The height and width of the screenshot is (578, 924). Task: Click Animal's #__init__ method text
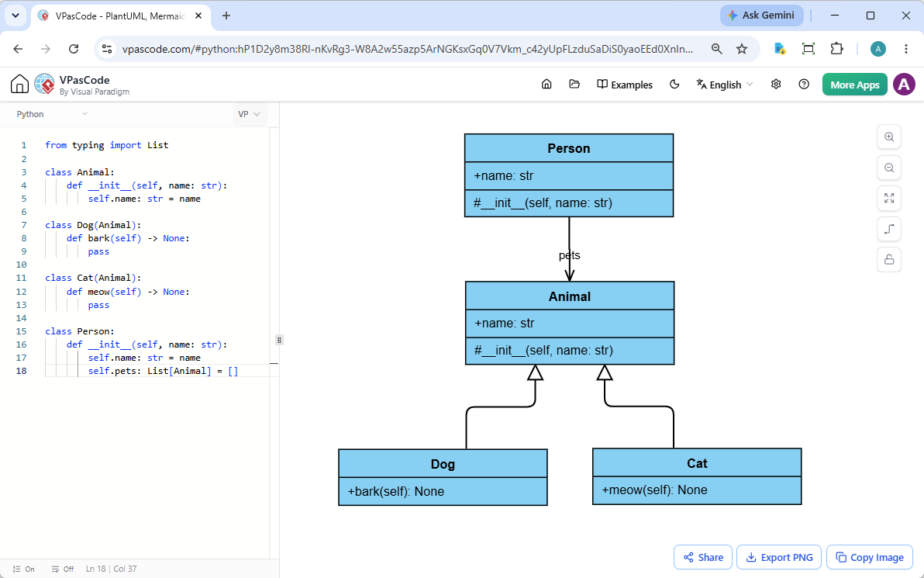coord(543,351)
